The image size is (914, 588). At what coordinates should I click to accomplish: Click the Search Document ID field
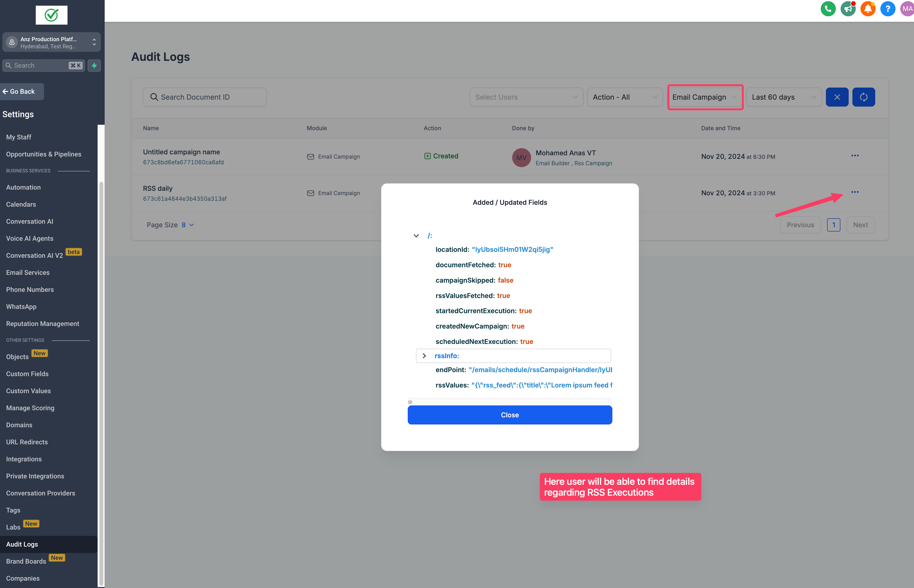(x=205, y=97)
